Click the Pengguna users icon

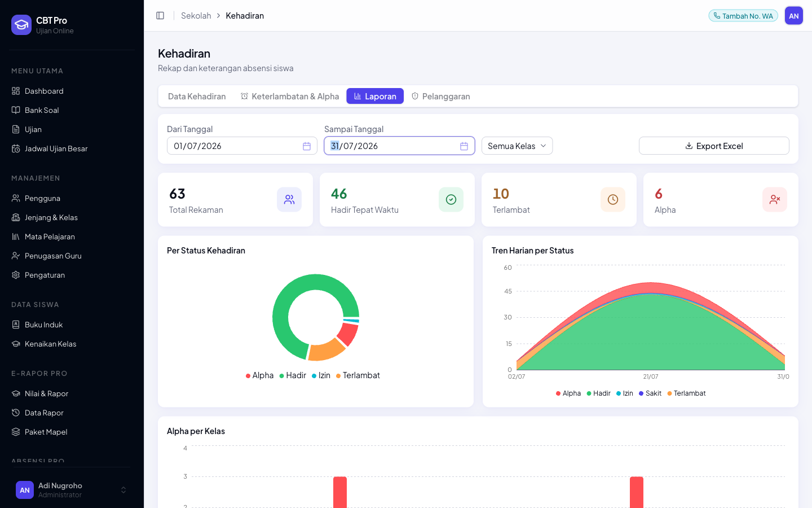click(x=16, y=198)
